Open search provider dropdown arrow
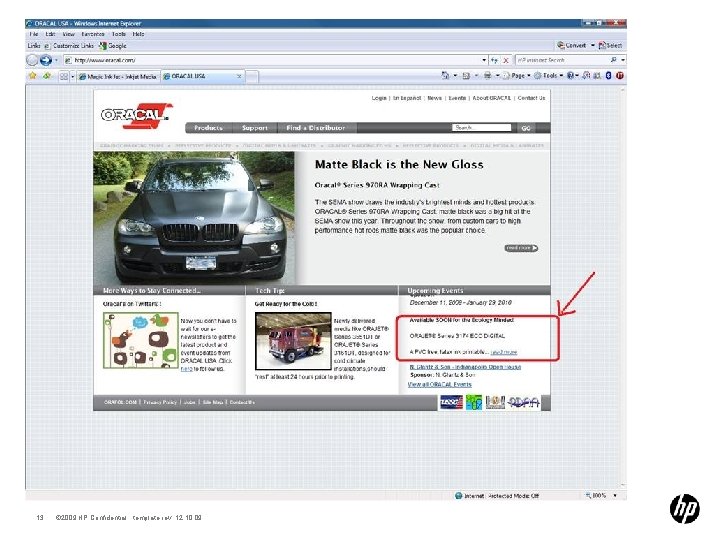 pos(623,60)
